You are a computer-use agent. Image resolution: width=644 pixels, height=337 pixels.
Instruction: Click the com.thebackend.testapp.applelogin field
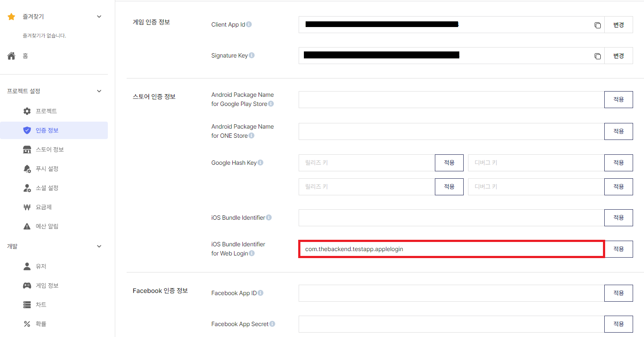coord(451,249)
